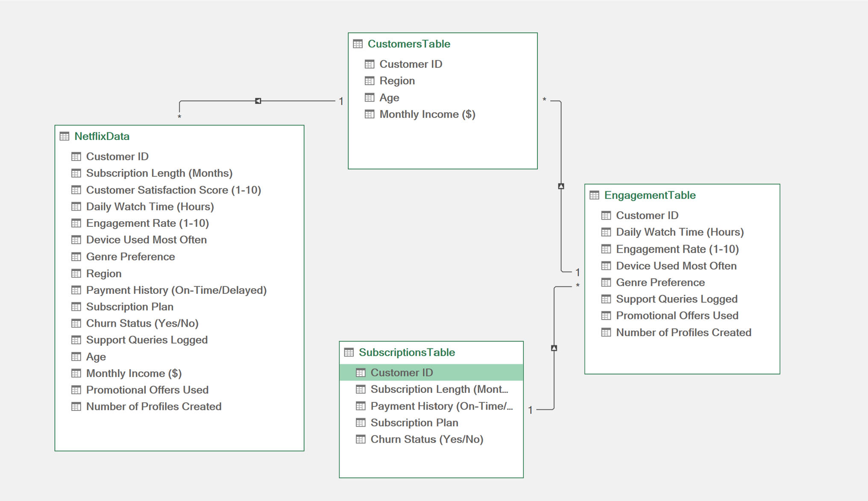Select Payment History field in NetflixData
The height and width of the screenshot is (501, 868).
point(176,290)
